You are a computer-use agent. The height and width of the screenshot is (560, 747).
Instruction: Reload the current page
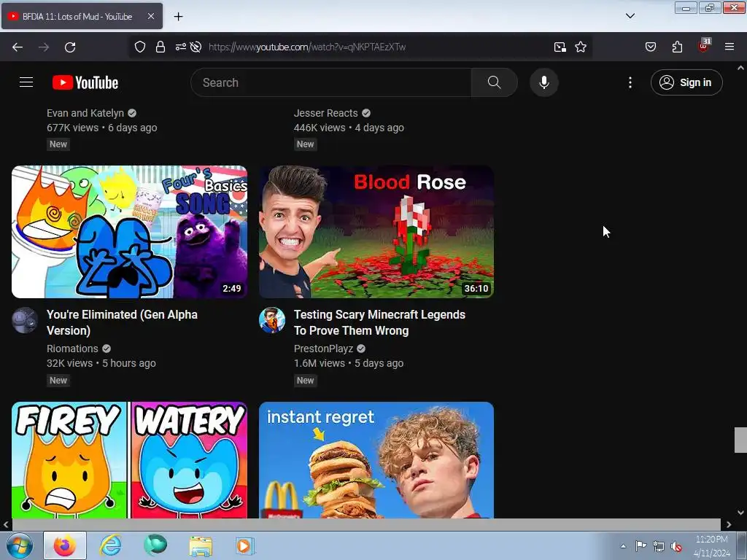pyautogui.click(x=70, y=47)
